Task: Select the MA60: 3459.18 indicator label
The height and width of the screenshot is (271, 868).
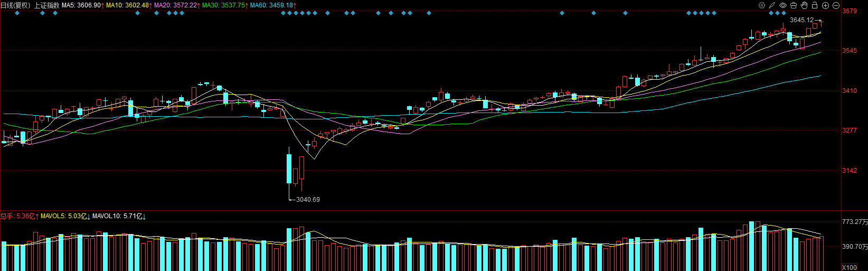Action: (x=271, y=5)
